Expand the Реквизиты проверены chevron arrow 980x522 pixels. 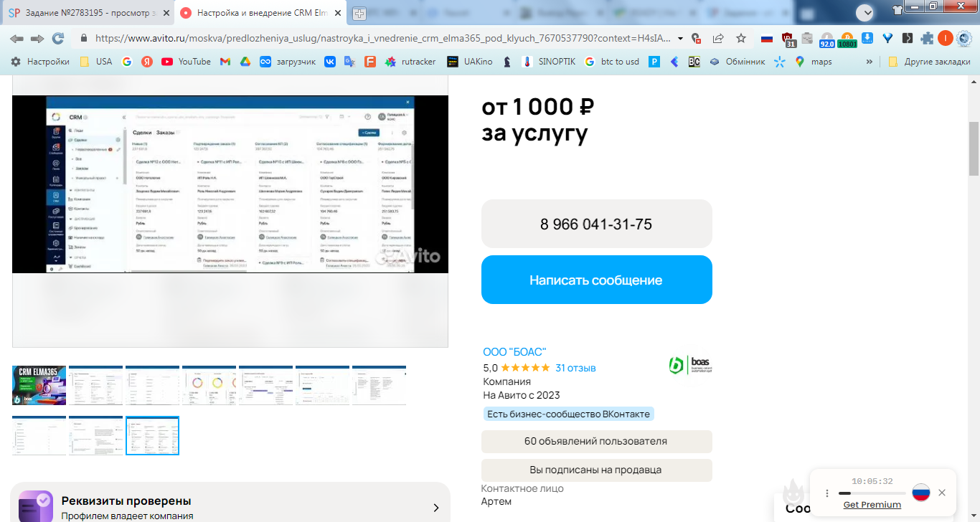click(x=436, y=508)
